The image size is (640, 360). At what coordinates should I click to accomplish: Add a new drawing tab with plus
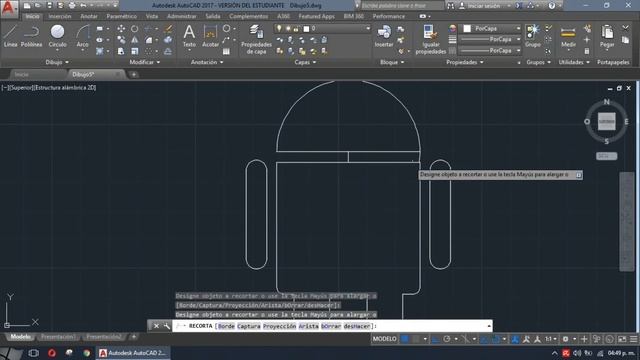133,74
